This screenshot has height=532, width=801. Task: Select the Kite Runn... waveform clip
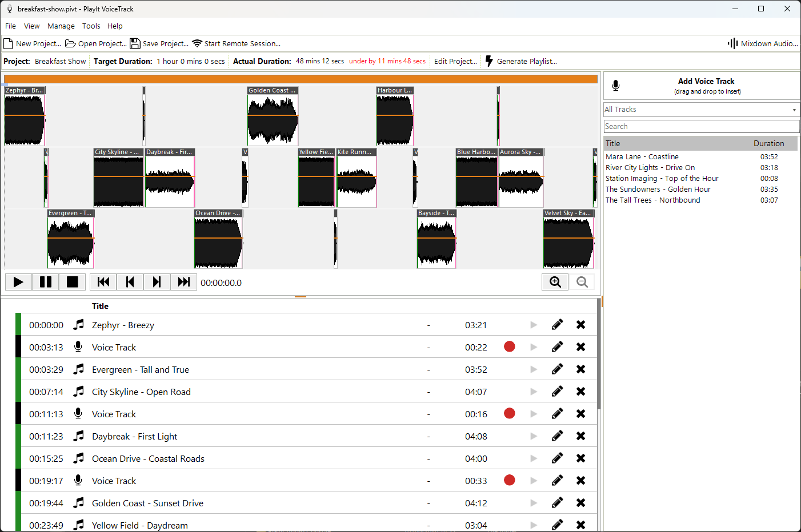[x=357, y=178]
